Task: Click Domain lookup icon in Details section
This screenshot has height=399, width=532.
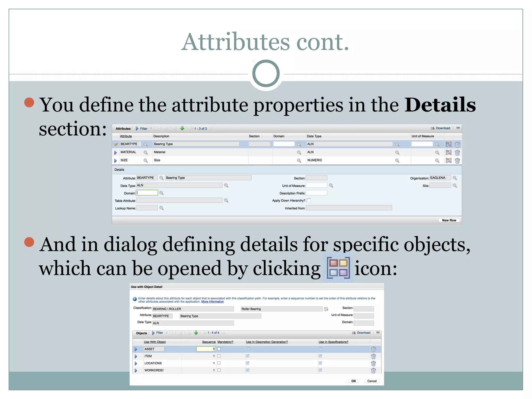Action: (161, 193)
